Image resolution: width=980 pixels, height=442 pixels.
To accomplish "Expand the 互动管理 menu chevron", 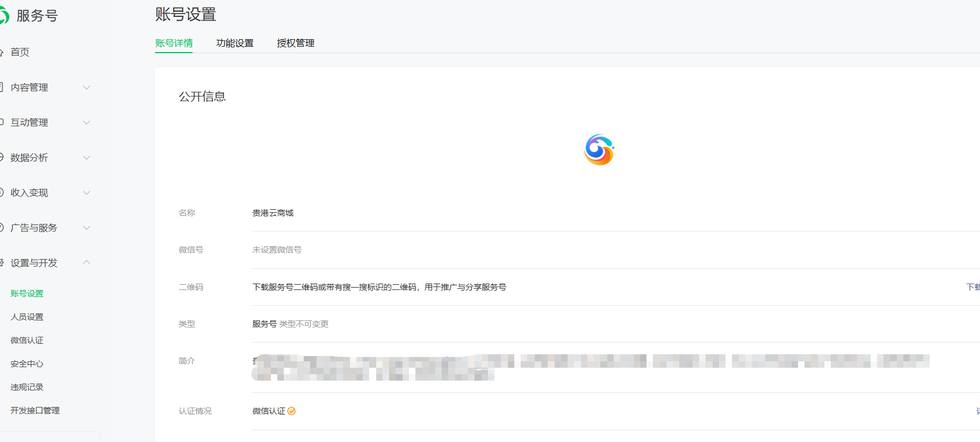I will (x=87, y=123).
